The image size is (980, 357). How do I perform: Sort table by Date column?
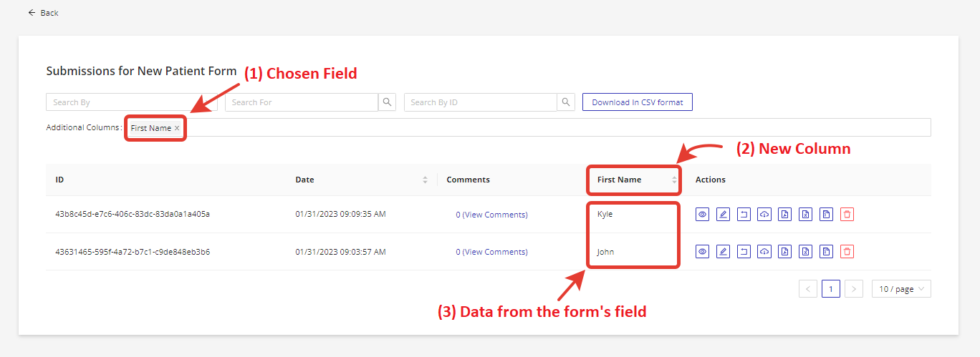click(425, 180)
